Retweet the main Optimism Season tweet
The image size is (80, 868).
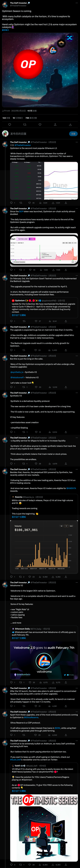click(x=25, y=124)
